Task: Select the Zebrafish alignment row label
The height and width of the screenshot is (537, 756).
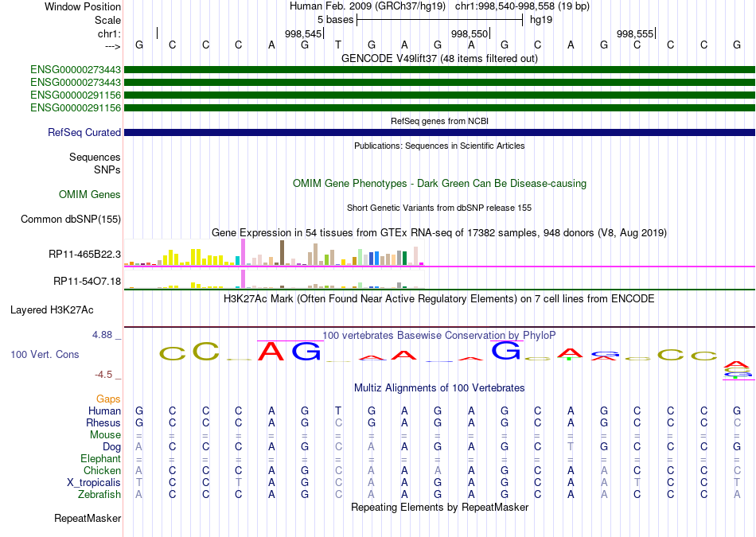Action: [x=99, y=494]
